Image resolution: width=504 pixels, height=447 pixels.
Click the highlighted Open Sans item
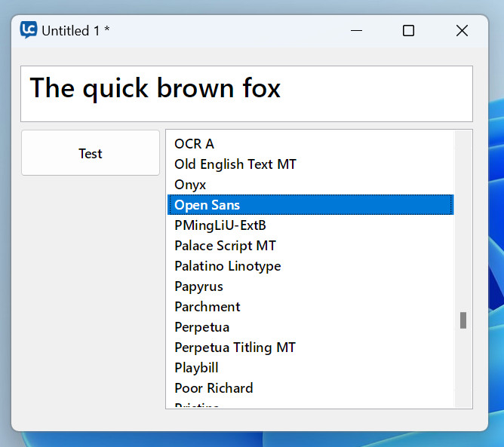click(x=207, y=205)
